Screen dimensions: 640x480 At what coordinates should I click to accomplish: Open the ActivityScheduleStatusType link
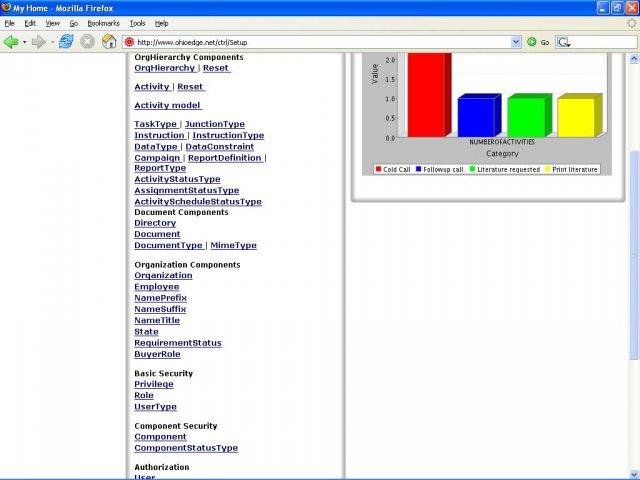coord(198,202)
